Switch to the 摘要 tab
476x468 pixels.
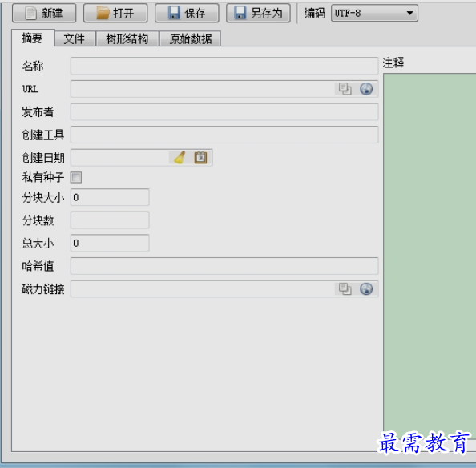coord(33,38)
